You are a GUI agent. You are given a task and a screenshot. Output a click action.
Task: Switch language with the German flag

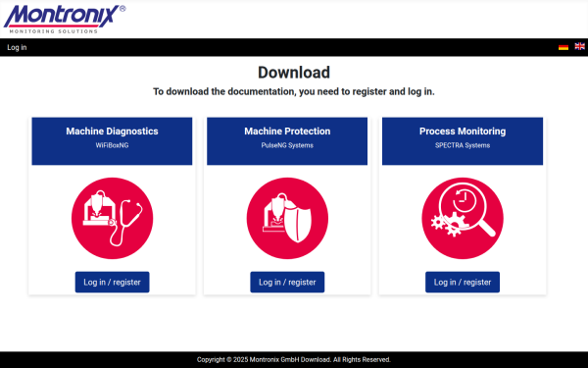tap(563, 47)
